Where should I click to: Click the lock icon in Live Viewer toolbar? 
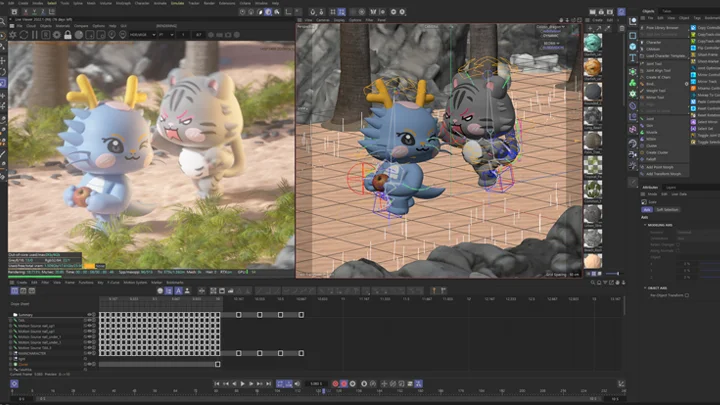(x=66, y=34)
